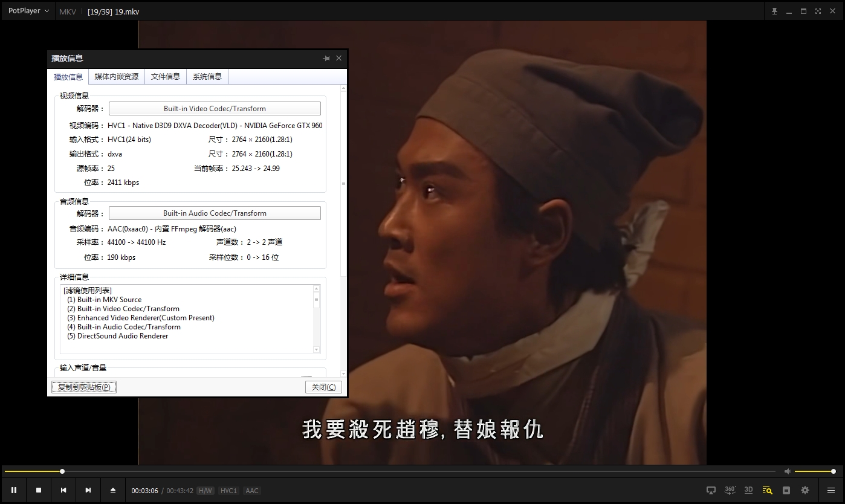Click the '[滤镜使用列表]' header line
The image size is (845, 504).
[x=88, y=291]
